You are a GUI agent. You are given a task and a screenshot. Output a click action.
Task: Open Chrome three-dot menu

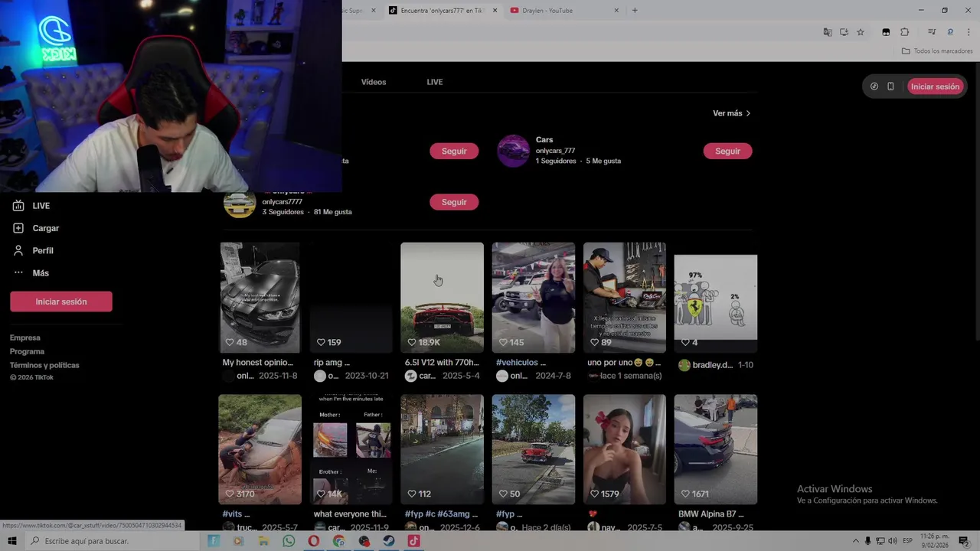968,32
